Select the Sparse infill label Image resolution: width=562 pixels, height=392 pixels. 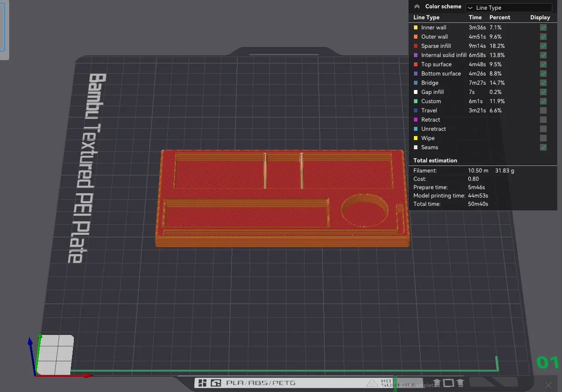[436, 46]
